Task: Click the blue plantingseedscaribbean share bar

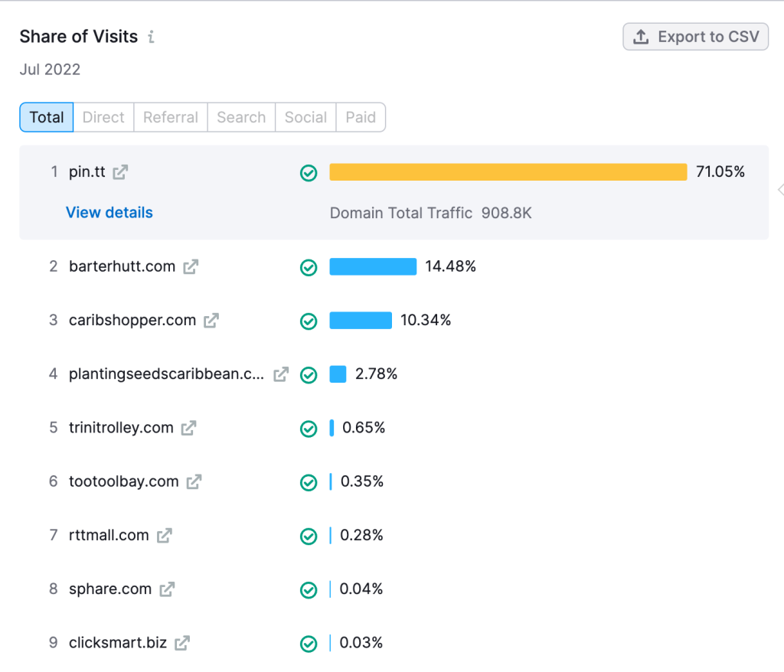Action: [338, 374]
